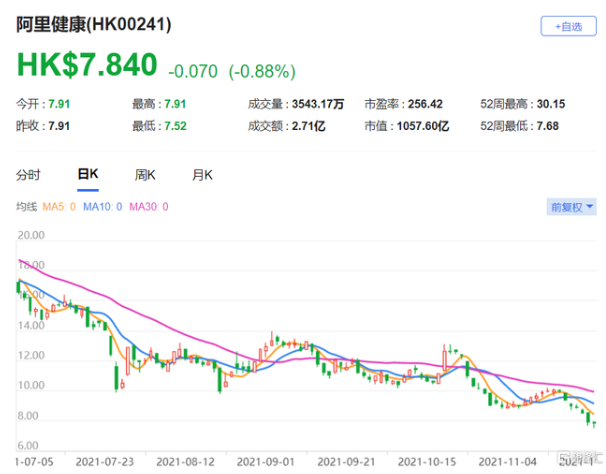This screenshot has width=606, height=474.
Task: Click the 20.00 price axis label
Action: coord(31,235)
